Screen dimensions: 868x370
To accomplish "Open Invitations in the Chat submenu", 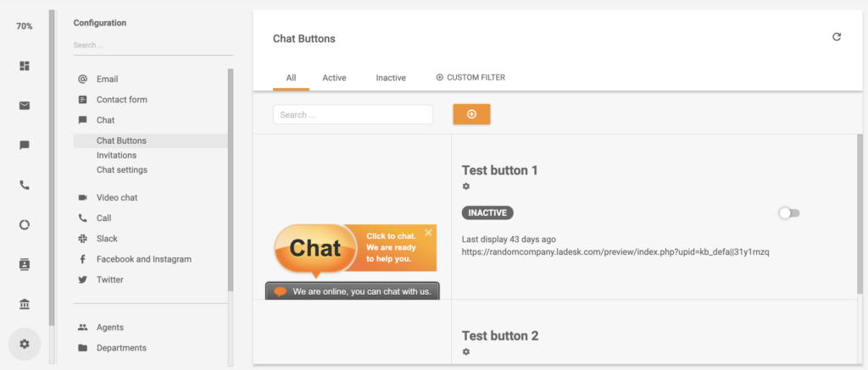I will tap(116, 156).
